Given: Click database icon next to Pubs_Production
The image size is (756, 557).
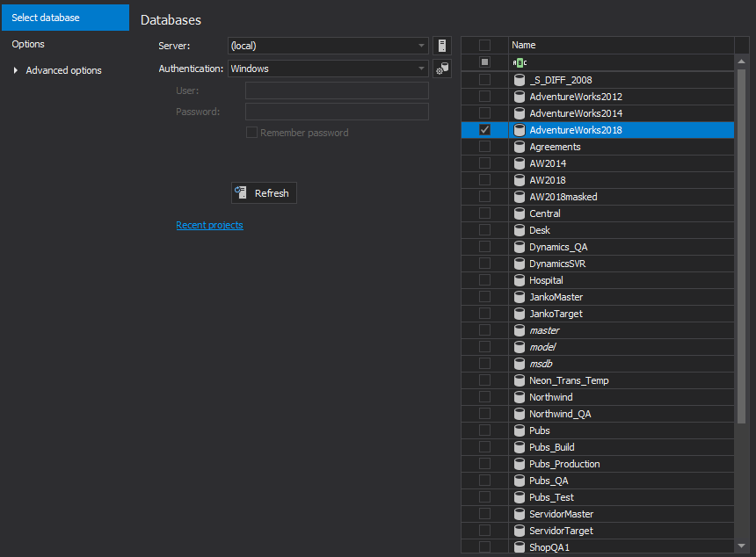Looking at the screenshot, I should (520, 464).
